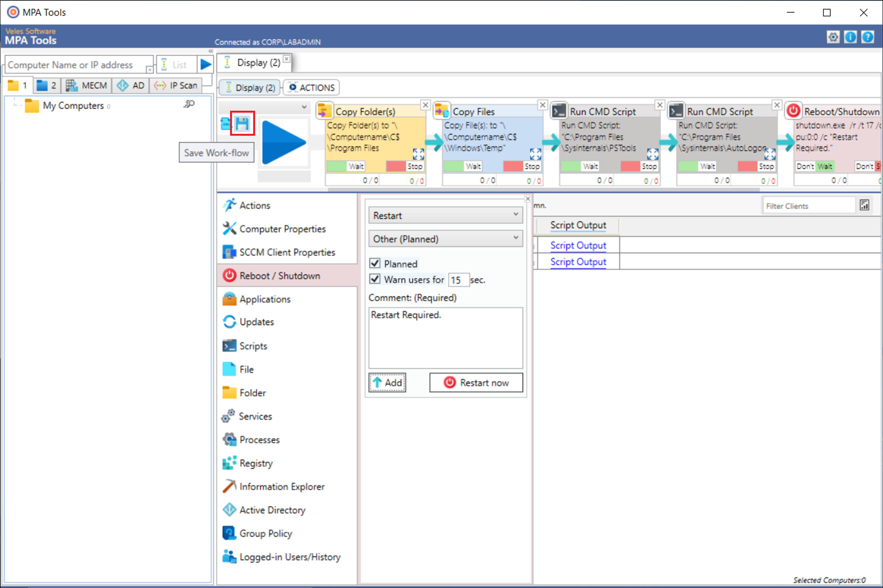
Task: Toggle Stop on the Copy Folder(s) step
Action: (405, 166)
